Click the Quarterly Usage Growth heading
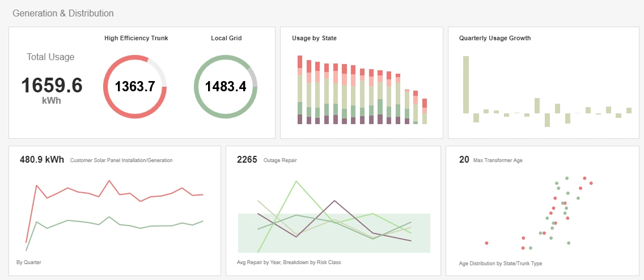Image resolution: width=644 pixels, height=280 pixels. pos(494,39)
